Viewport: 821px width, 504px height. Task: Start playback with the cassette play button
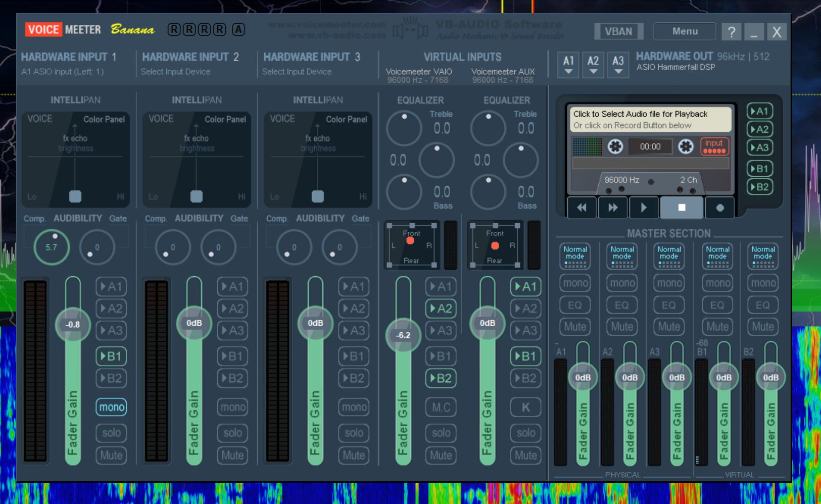click(644, 208)
